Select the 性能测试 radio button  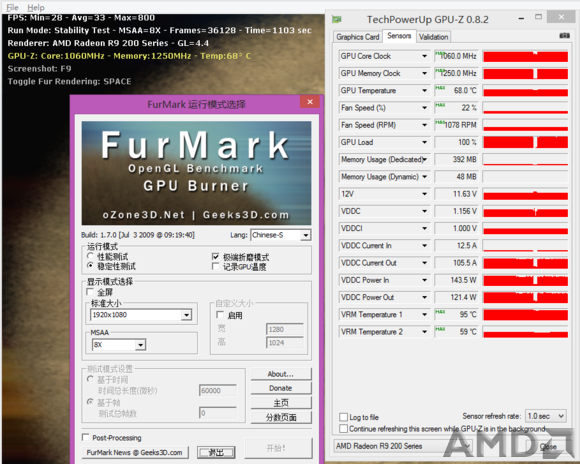point(90,256)
